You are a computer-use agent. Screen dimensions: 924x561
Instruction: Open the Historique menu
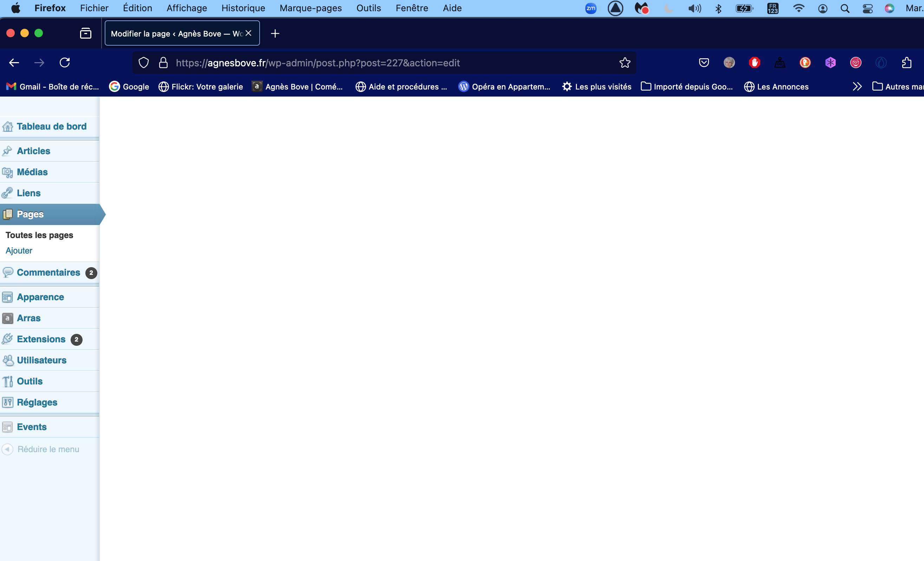(243, 8)
